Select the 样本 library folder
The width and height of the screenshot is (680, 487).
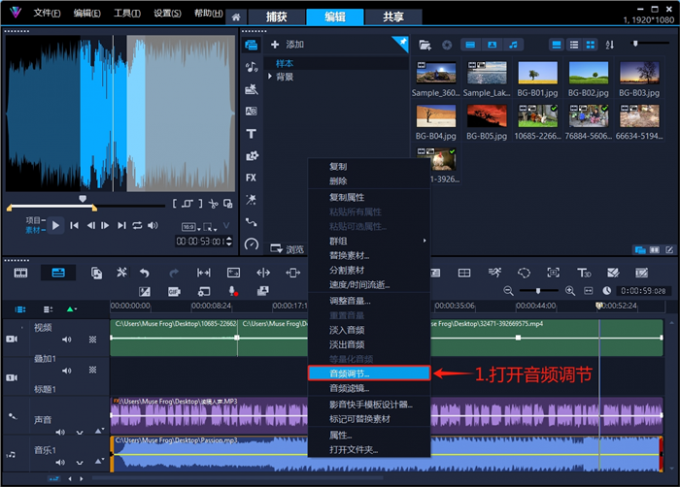(x=284, y=64)
